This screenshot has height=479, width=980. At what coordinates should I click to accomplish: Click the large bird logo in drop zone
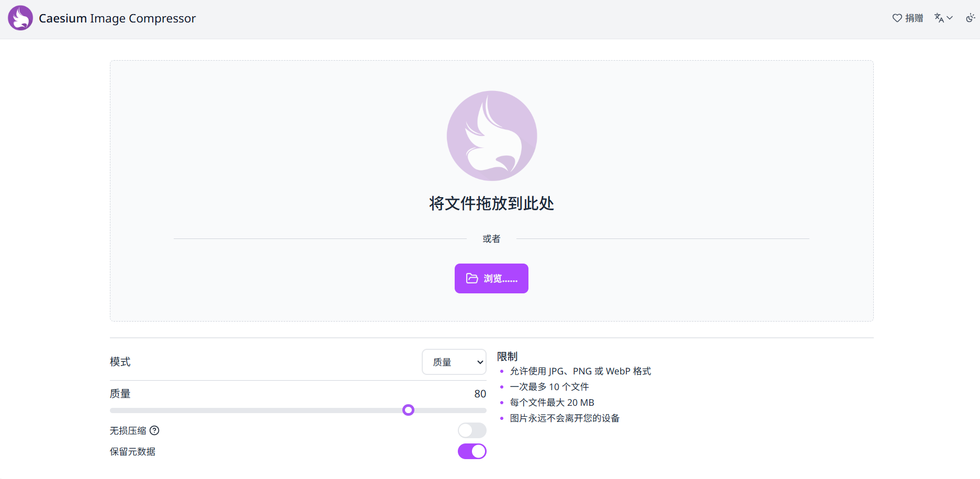coord(491,136)
